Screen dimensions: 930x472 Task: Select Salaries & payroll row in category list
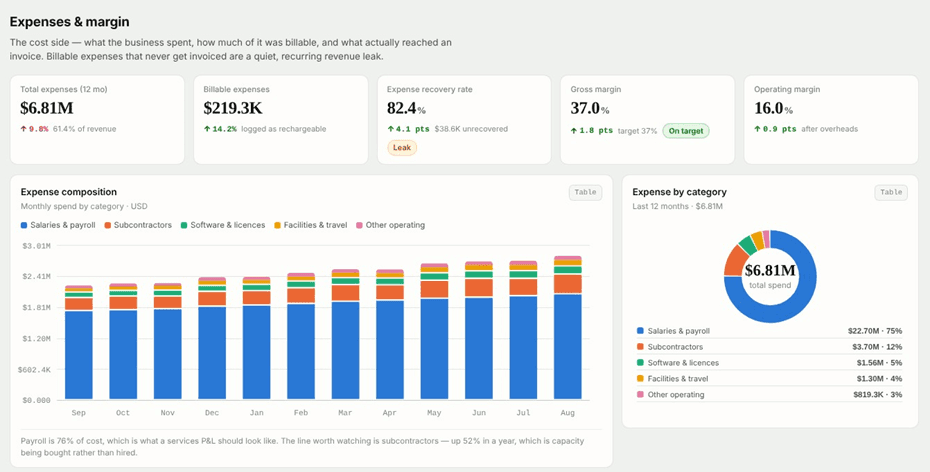[x=769, y=331]
